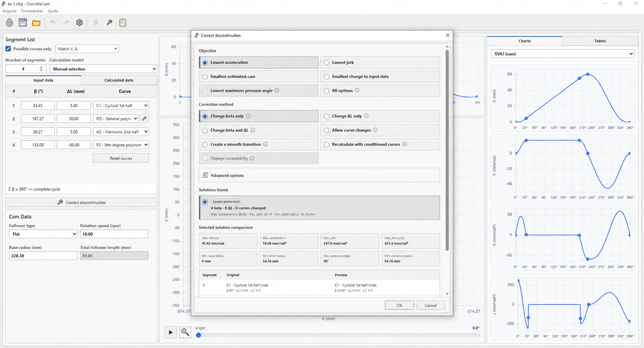Expand the Advanced options section

pyautogui.click(x=319, y=175)
